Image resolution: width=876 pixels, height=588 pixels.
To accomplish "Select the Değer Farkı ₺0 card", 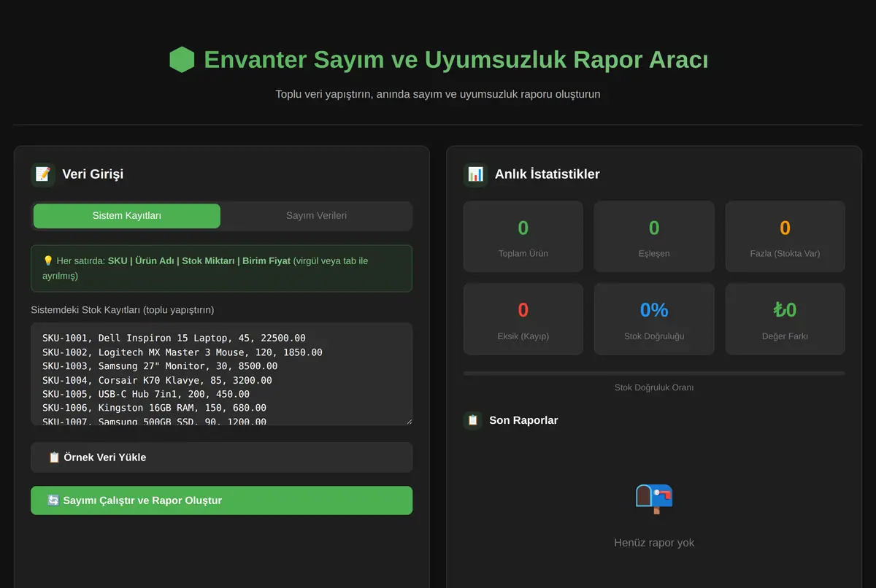I will click(785, 320).
